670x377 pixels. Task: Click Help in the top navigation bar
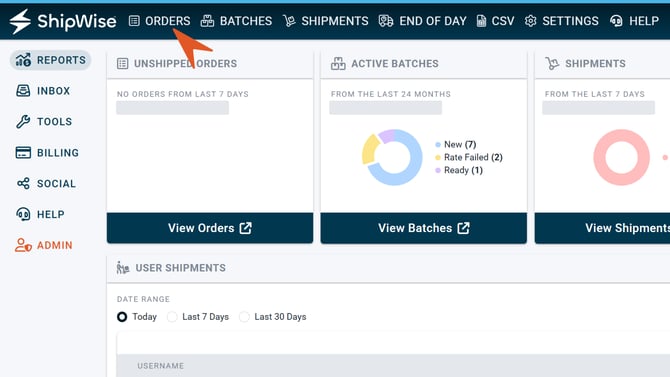tap(634, 21)
